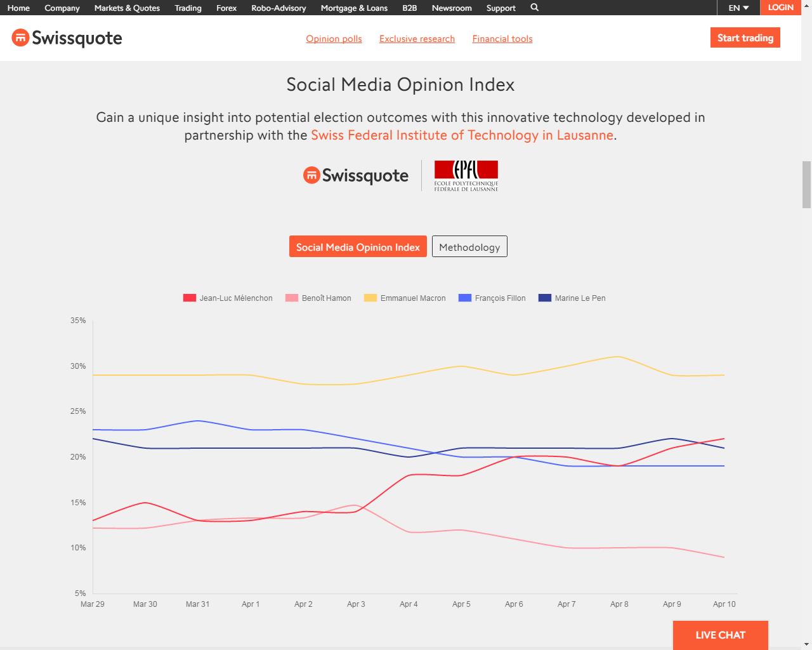
Task: Click the Jean-Luc Mélenchon legend label
Action: click(x=236, y=298)
